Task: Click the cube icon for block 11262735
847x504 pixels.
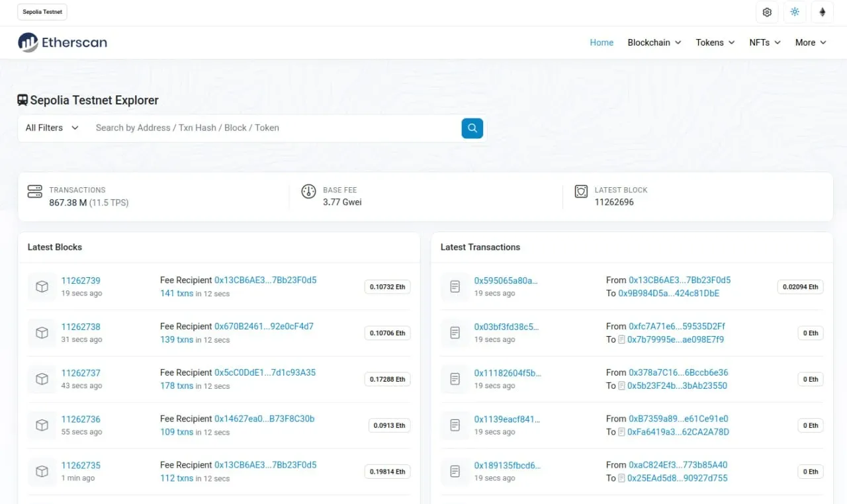Action: click(42, 472)
